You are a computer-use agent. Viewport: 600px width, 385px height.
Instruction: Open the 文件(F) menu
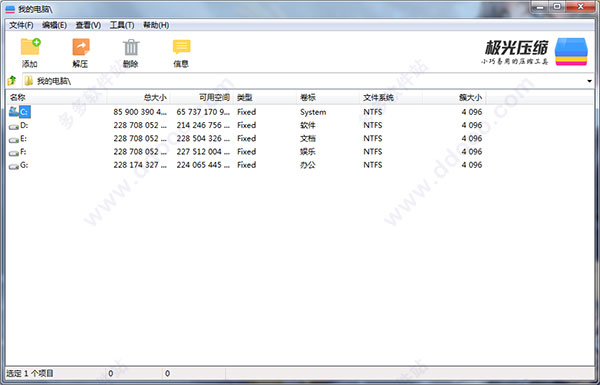point(21,25)
